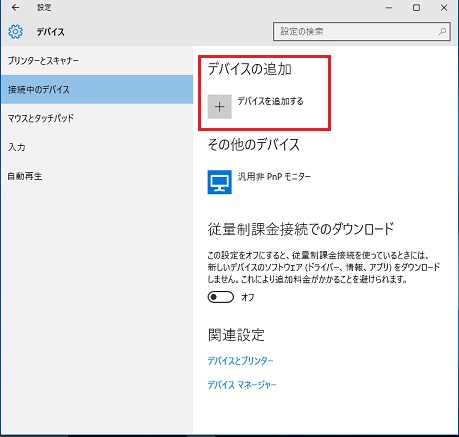459x437 pixels.
Task: Click the back arrow in title bar
Action: tap(15, 7)
